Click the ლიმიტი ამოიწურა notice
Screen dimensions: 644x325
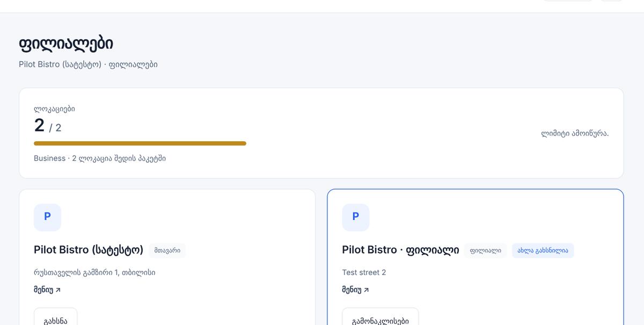pos(575,133)
